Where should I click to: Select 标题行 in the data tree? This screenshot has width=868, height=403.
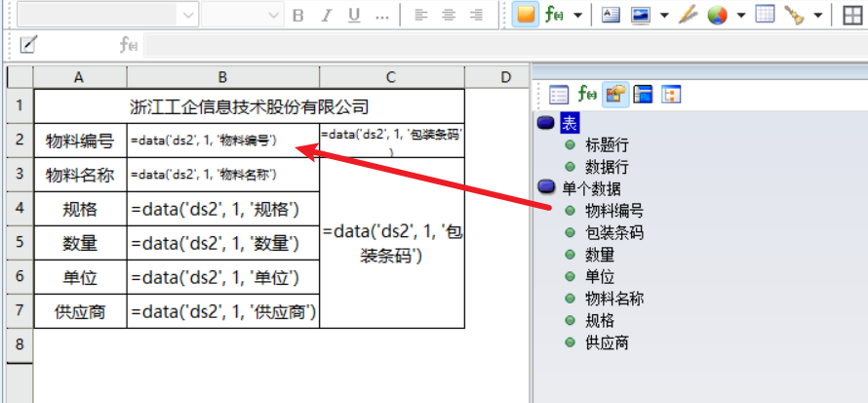coord(607,145)
